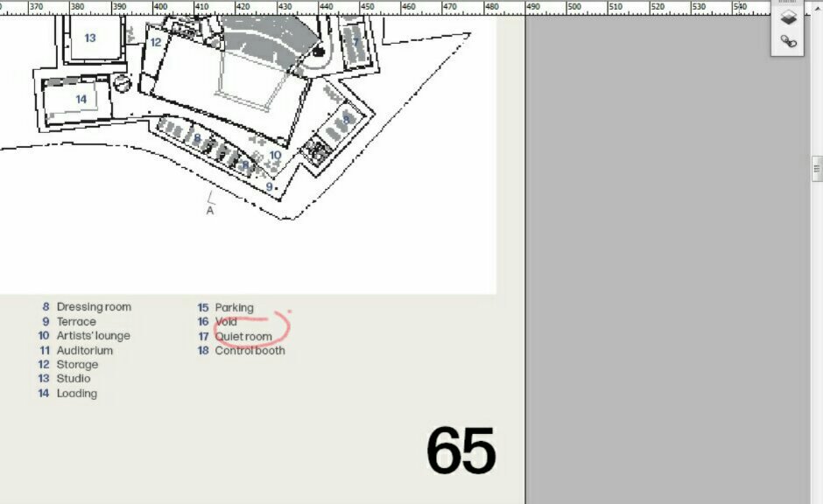Click the large page number 65

click(x=461, y=451)
